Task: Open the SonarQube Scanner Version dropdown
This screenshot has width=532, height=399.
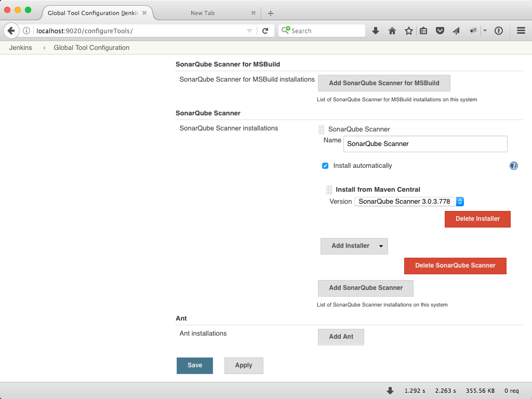Action: (409, 202)
